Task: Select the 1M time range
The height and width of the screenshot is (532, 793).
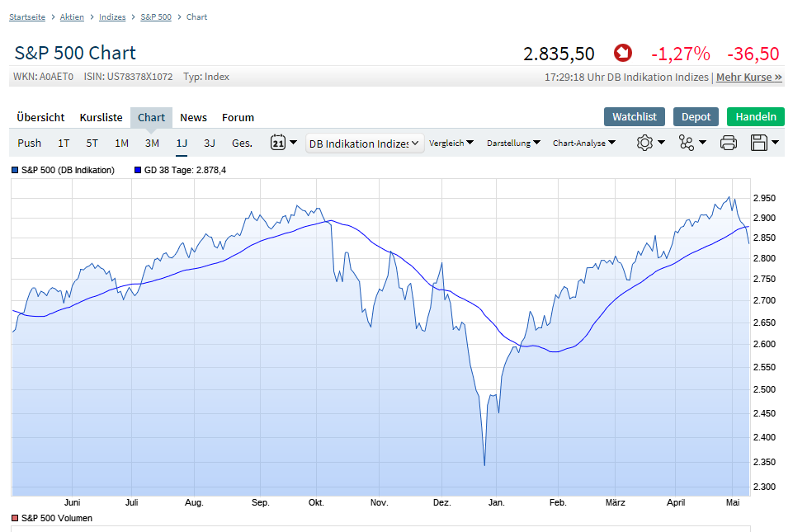Action: pos(121,144)
